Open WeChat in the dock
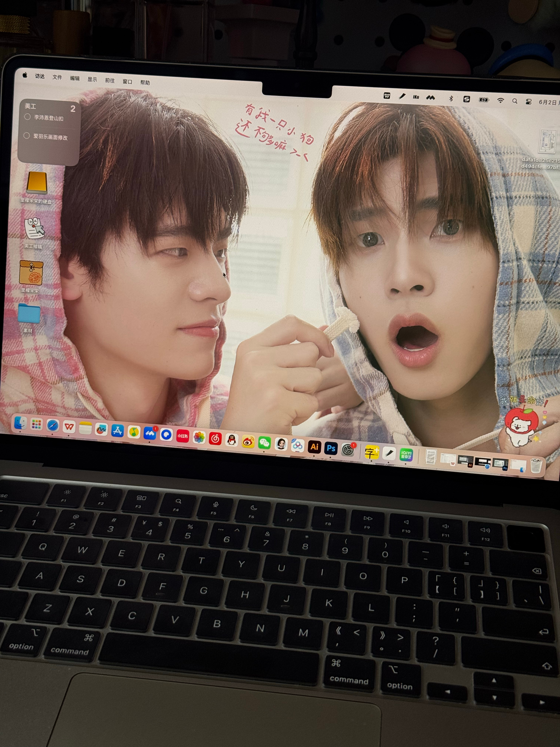This screenshot has width=560, height=747. point(264,443)
